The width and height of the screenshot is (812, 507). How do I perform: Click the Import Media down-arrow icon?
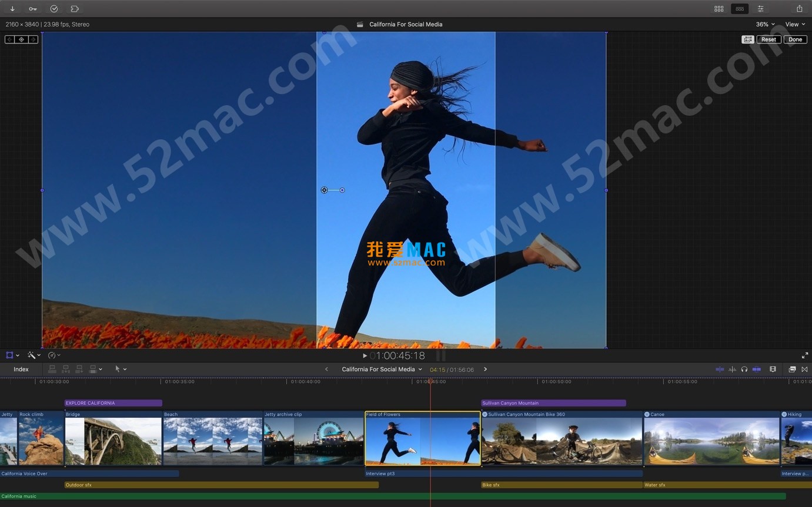12,9
